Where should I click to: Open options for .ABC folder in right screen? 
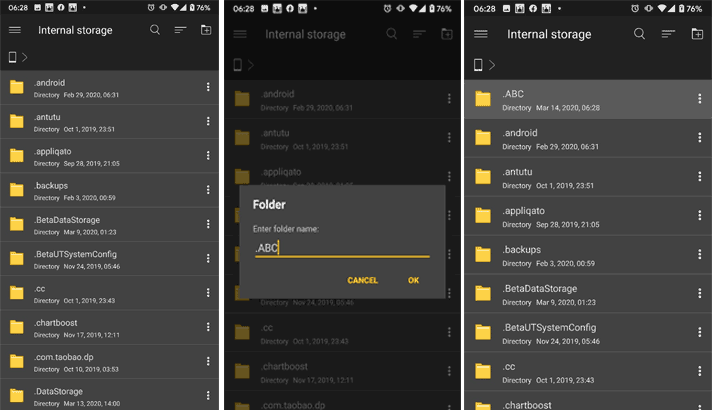click(699, 99)
